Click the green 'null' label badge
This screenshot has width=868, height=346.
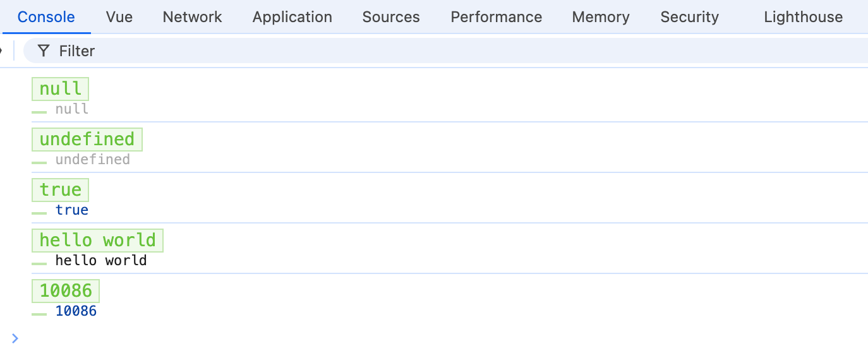[61, 88]
